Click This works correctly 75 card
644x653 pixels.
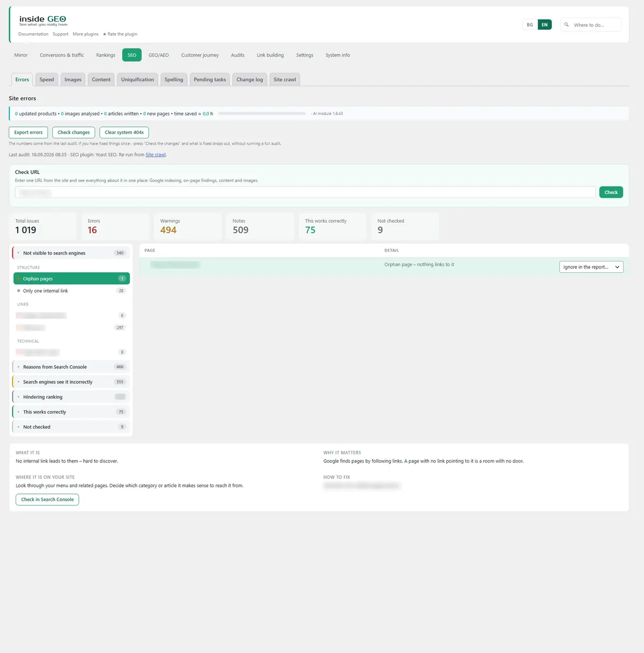333,226
